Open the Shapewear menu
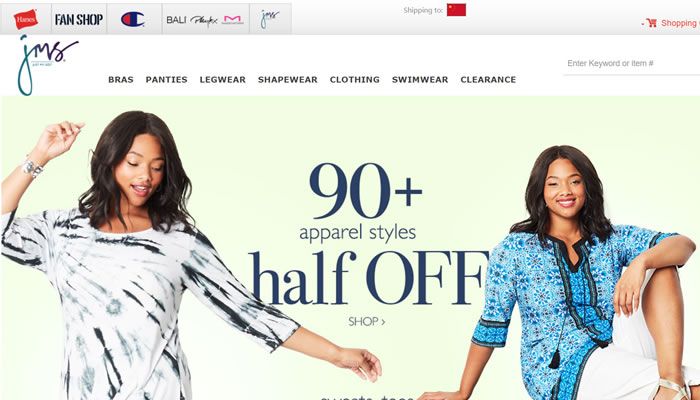This screenshot has width=700, height=400. [288, 79]
